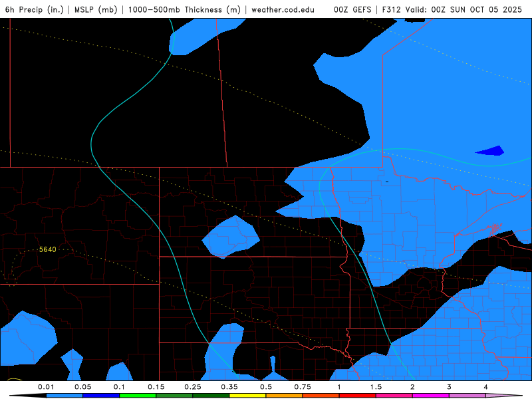The width and height of the screenshot is (532, 399).
Task: Select the dark orange 0.75–1 legend swatch
Action: click(x=321, y=396)
